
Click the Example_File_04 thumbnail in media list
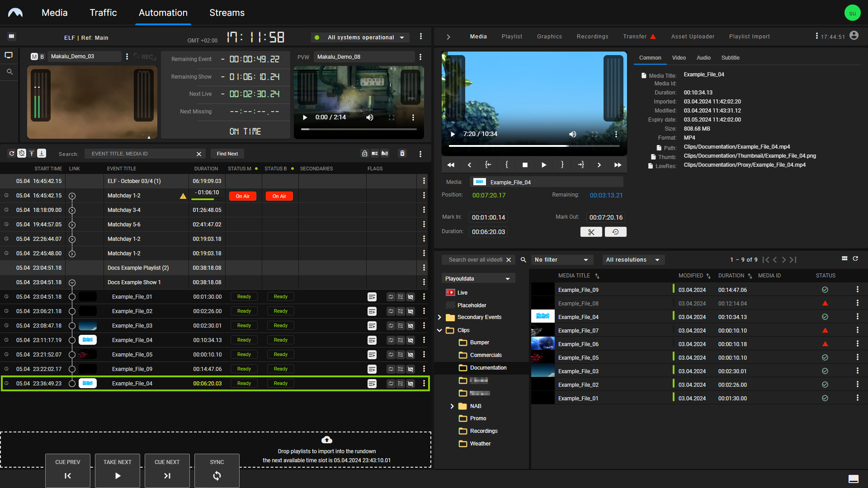pyautogui.click(x=542, y=317)
